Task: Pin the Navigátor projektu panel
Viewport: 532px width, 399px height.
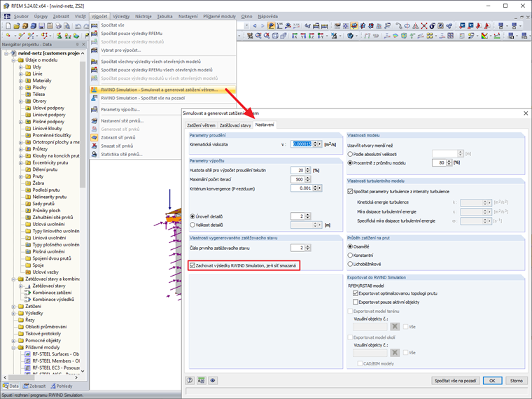Action: pos(78,44)
